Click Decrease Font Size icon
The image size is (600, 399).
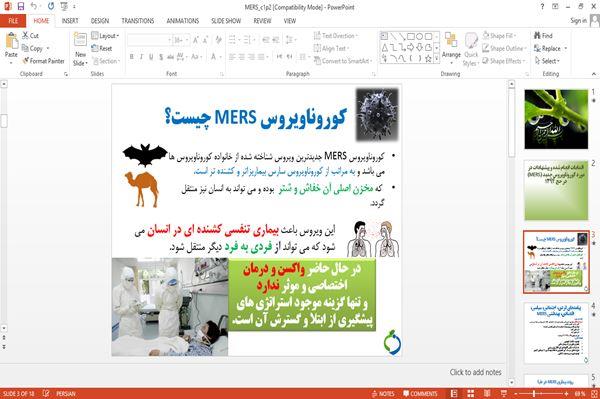click(206, 39)
